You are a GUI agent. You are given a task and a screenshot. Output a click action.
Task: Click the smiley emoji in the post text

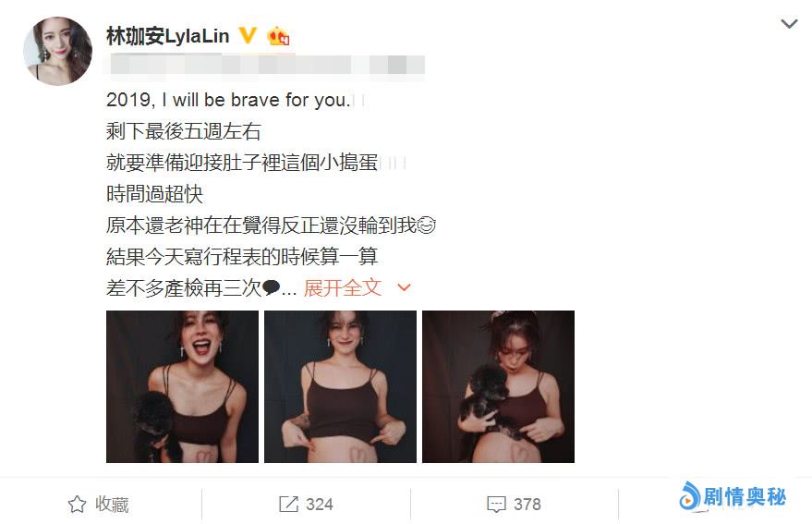426,225
